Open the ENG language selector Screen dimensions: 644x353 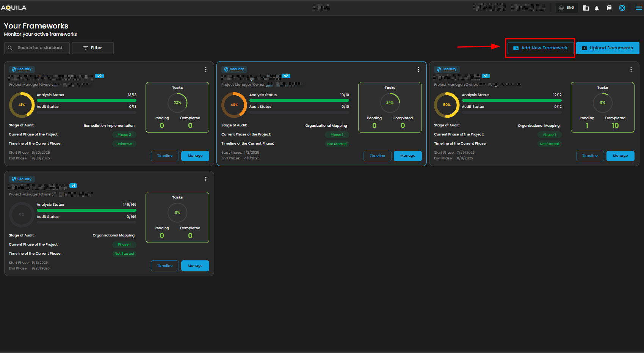click(567, 8)
